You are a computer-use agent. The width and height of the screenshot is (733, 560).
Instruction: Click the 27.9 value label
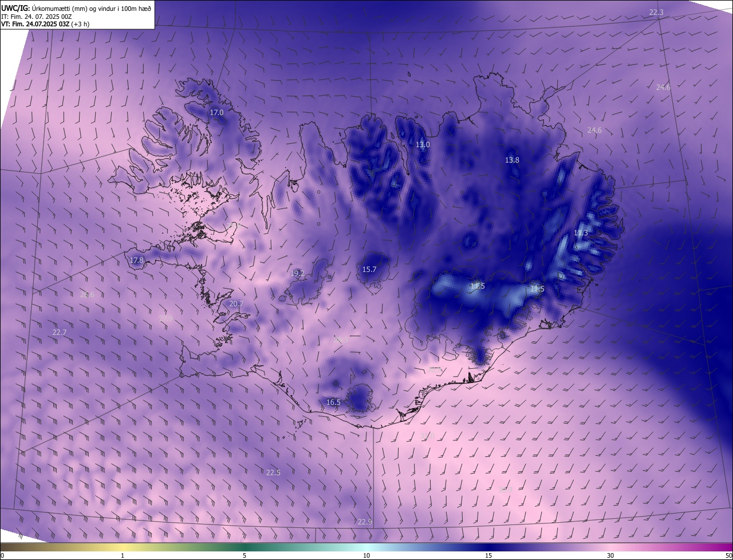click(165, 318)
